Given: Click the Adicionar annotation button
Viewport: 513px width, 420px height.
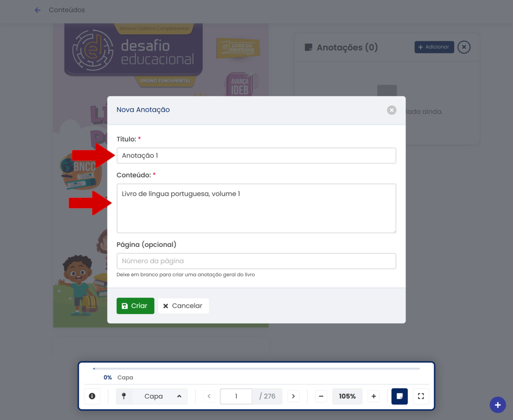Looking at the screenshot, I should [434, 47].
